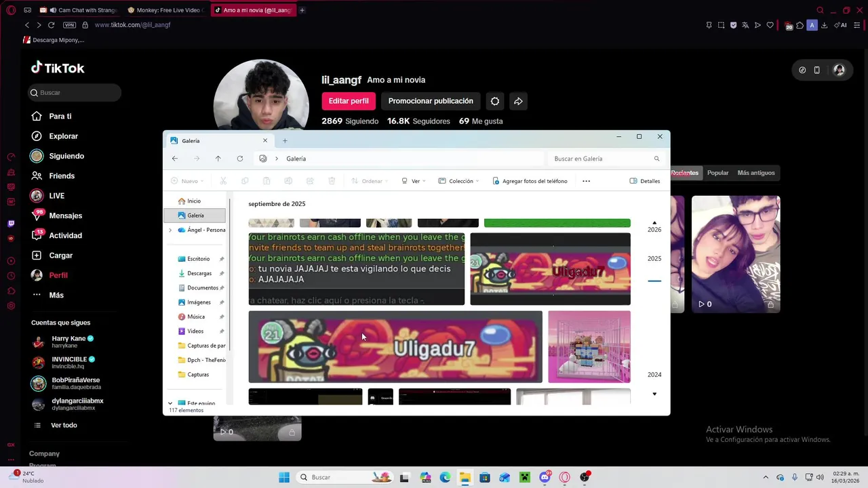Click the share profile arrow icon
This screenshot has width=868, height=488.
tap(518, 101)
